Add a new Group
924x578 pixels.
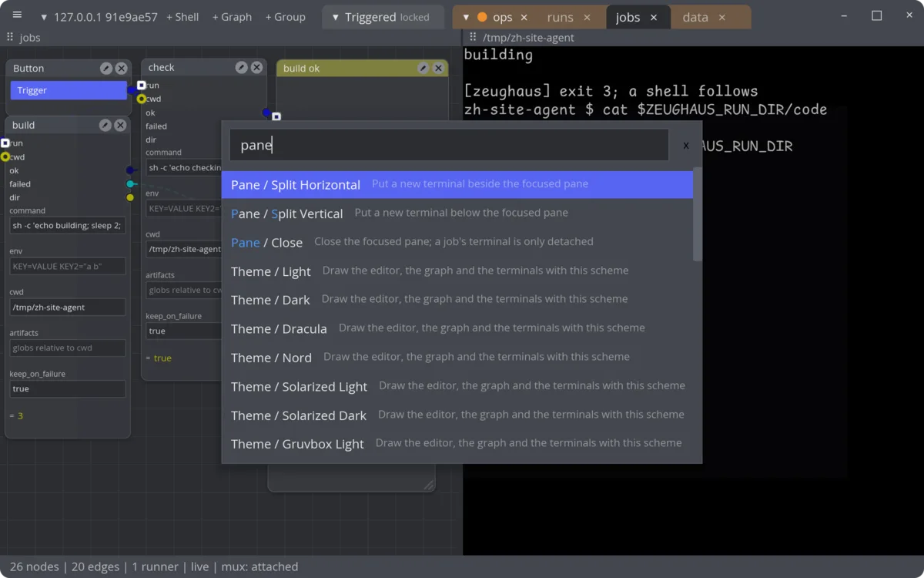coord(285,17)
